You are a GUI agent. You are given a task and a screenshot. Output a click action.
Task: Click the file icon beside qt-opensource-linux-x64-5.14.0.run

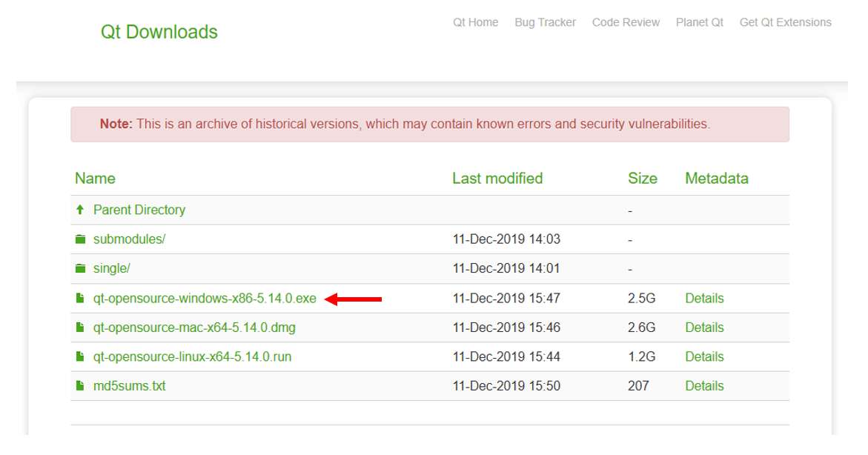pos(80,357)
